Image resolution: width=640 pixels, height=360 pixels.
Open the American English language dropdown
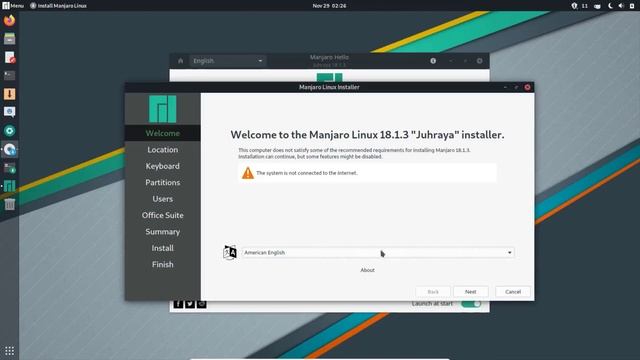pos(378,253)
